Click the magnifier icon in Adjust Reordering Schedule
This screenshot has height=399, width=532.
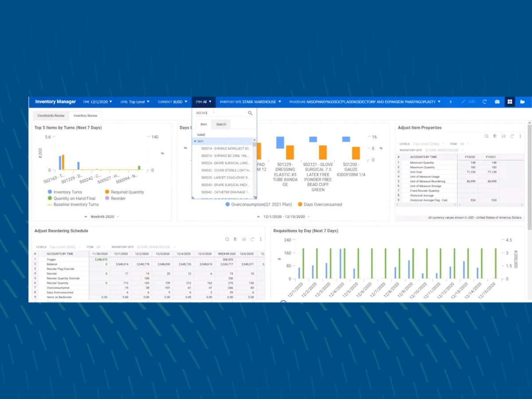click(x=227, y=239)
